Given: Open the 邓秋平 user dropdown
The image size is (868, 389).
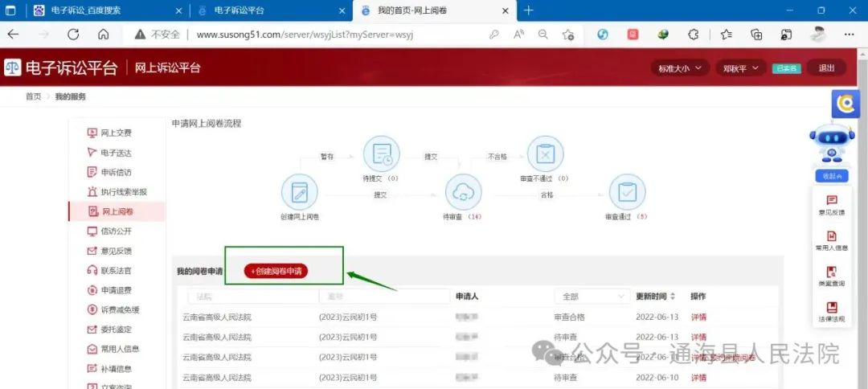Looking at the screenshot, I should tap(741, 68).
